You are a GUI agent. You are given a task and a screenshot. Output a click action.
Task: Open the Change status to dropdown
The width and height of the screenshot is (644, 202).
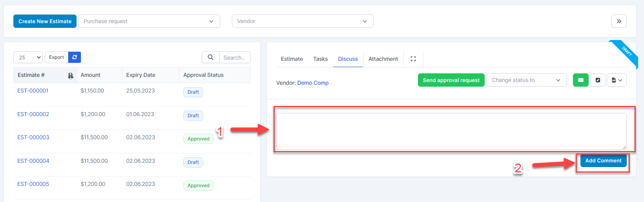(526, 80)
